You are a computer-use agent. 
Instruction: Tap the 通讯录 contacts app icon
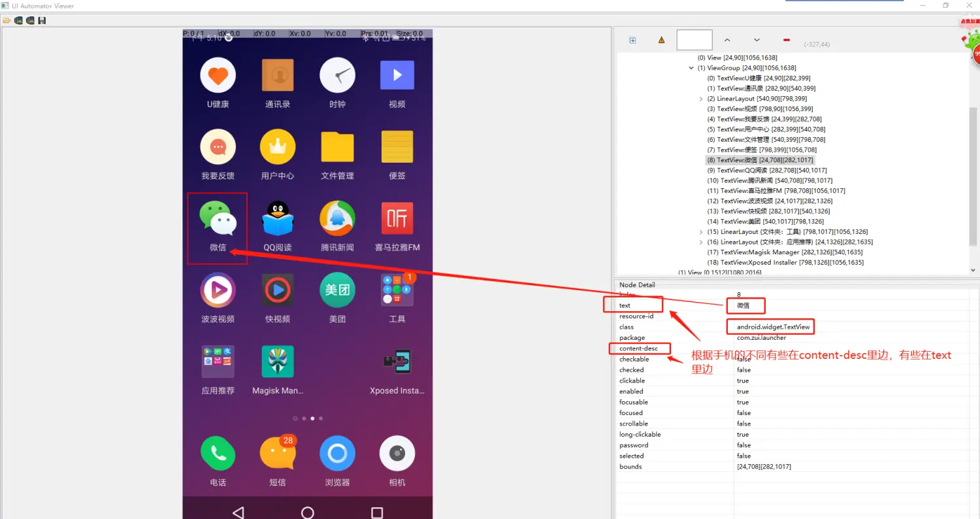[x=278, y=76]
